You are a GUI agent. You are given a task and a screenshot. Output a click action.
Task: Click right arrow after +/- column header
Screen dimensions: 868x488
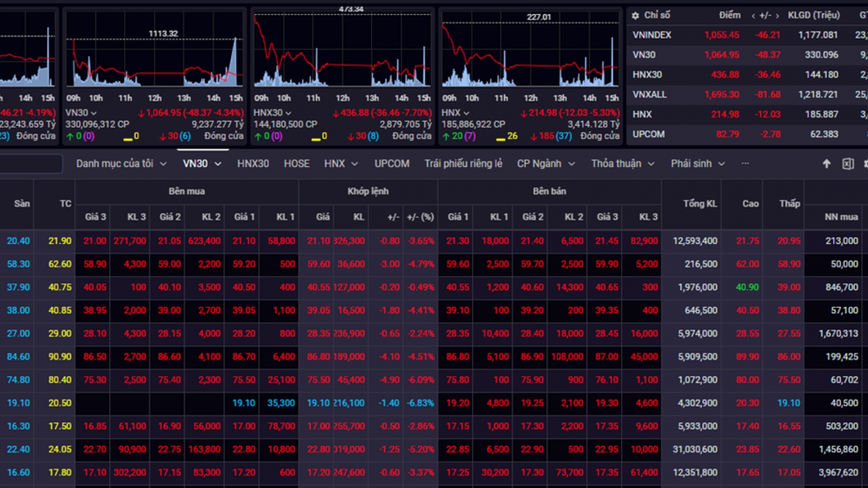[777, 16]
